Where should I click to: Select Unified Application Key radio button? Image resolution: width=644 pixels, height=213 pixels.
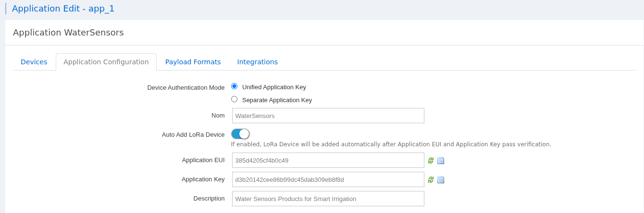coord(235,86)
